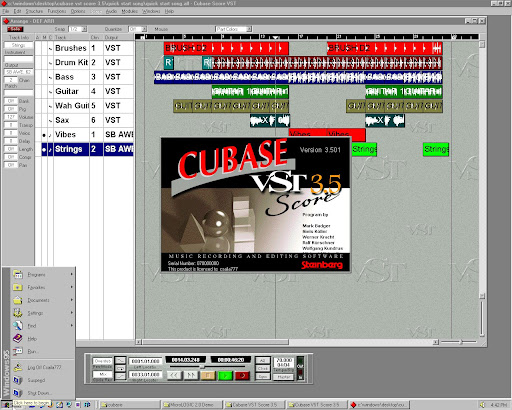
Task: Expand the Favorites submenu arrow
Action: point(71,287)
